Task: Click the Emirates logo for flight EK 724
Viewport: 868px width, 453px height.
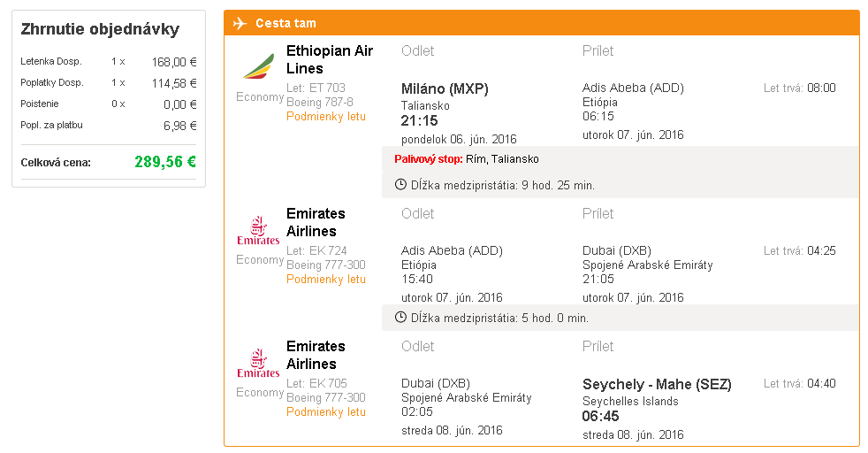Action: tap(258, 231)
